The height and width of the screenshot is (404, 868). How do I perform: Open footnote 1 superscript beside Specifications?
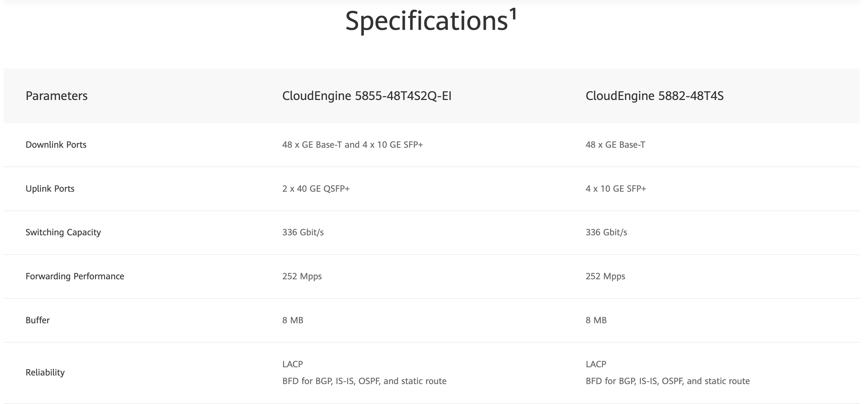(513, 14)
